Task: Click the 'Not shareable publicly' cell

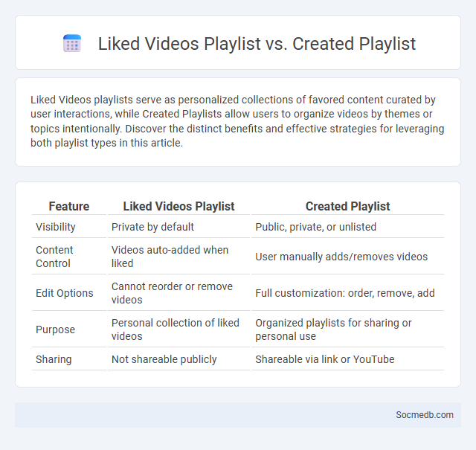Action: tap(164, 359)
